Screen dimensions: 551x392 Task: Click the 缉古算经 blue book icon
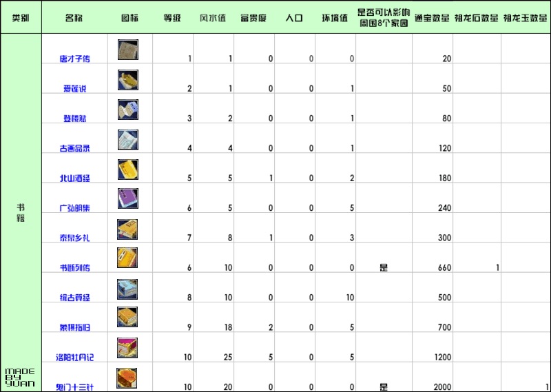pos(127,289)
